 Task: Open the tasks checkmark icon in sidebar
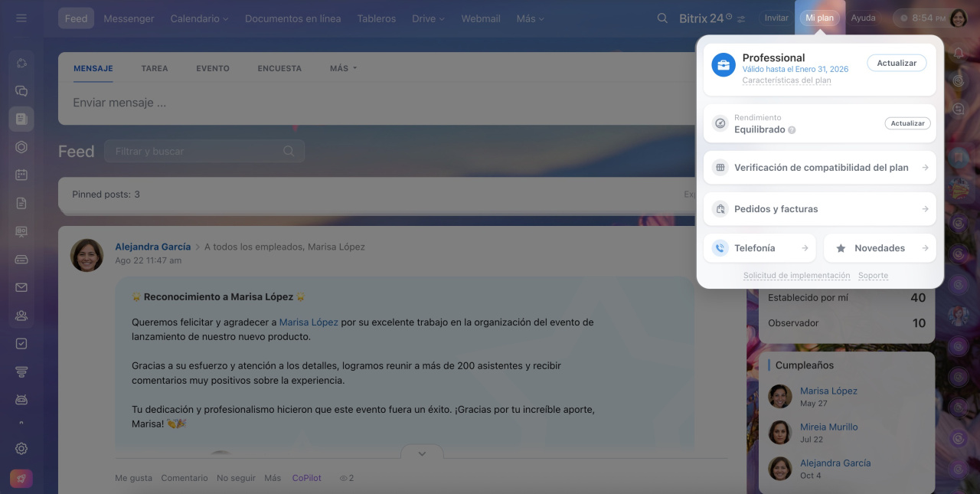pyautogui.click(x=21, y=344)
